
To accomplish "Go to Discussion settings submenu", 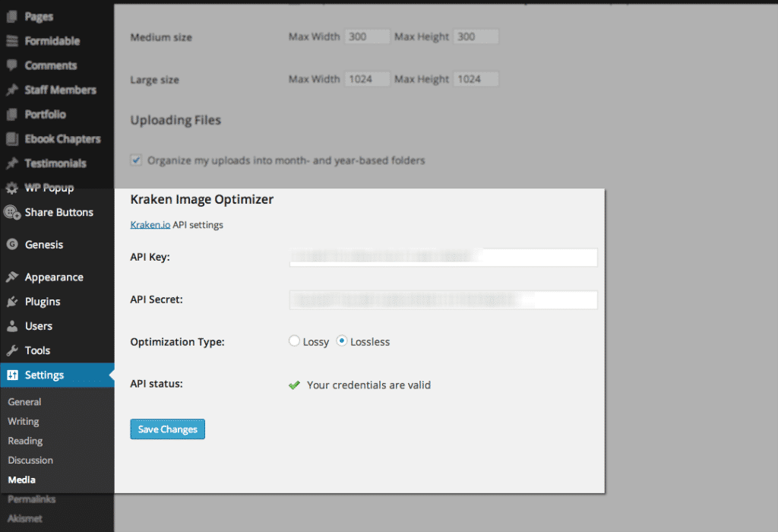I will (30, 460).
